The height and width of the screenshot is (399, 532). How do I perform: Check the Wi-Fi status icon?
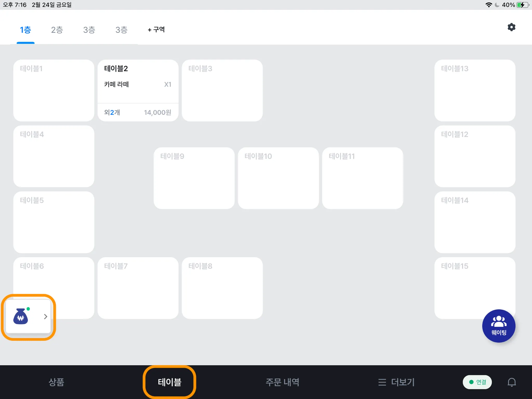pyautogui.click(x=489, y=5)
